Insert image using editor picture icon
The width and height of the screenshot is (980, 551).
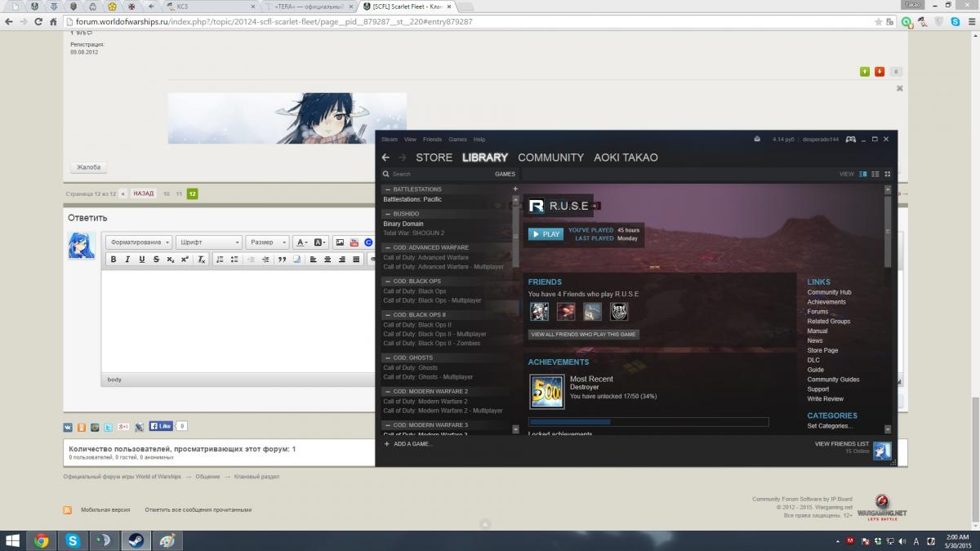pyautogui.click(x=340, y=242)
